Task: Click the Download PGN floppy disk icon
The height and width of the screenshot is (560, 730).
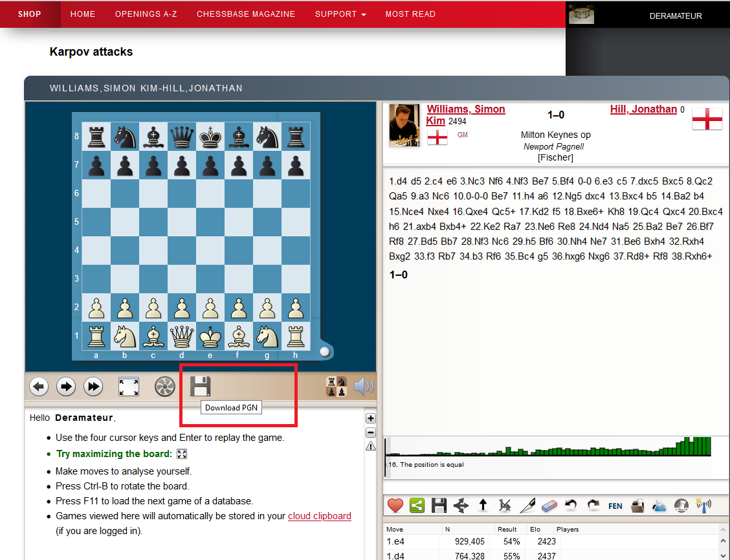Action: [x=200, y=386]
